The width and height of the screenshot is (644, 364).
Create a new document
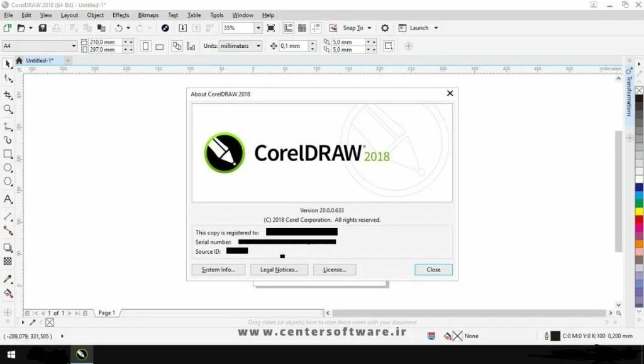[8, 28]
